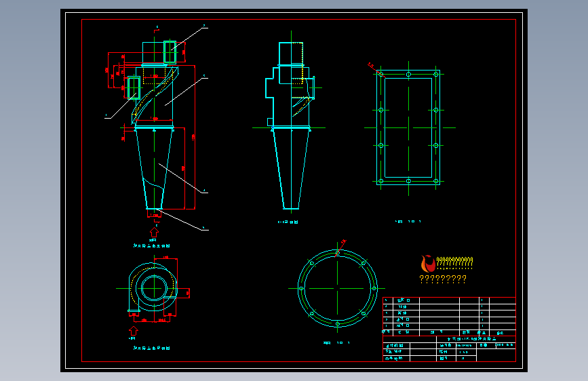Viewport: 588px width, 381px height.
Task: Click the top center bolt hole of the rectangular flange
Action: point(408,75)
